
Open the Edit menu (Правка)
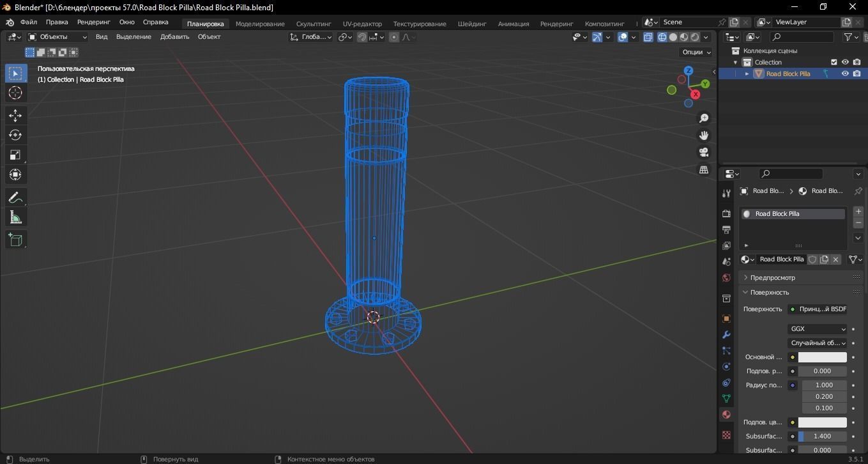[57, 22]
